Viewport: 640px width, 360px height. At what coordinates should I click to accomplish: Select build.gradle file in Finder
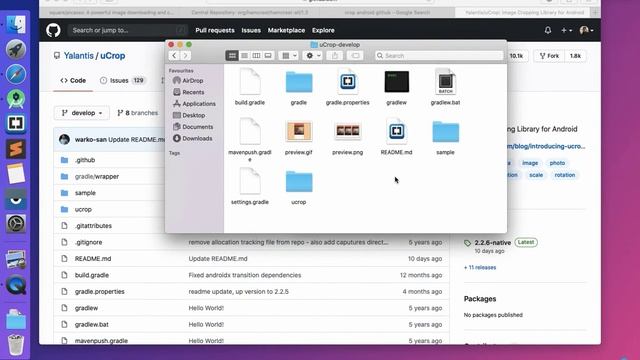tap(250, 87)
